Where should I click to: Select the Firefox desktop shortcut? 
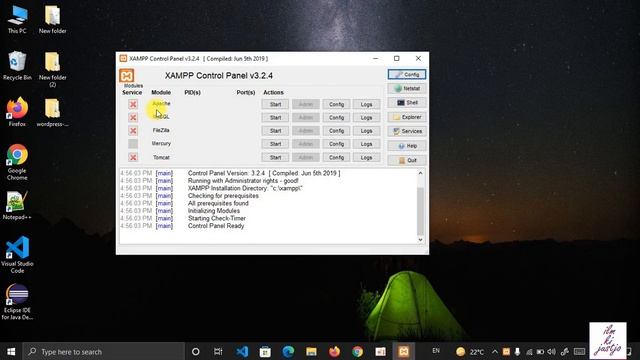pyautogui.click(x=17, y=112)
